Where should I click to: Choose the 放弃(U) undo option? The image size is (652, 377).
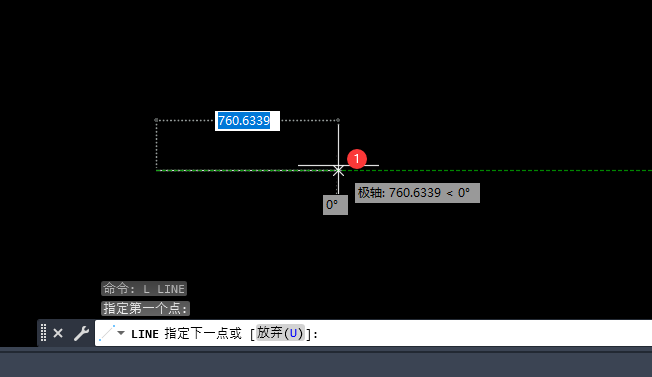(280, 333)
